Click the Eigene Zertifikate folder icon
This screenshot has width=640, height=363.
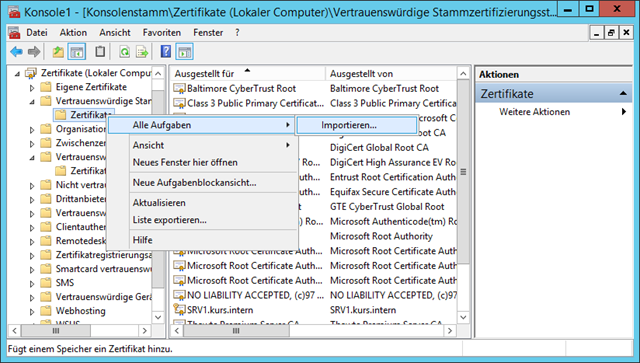pos(46,87)
